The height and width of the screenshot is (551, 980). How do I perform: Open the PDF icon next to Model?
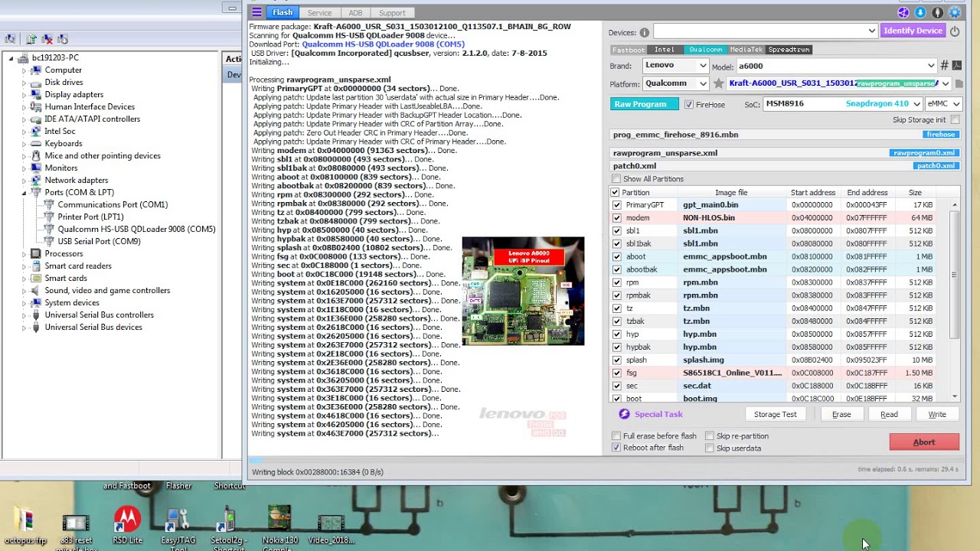[x=956, y=66]
